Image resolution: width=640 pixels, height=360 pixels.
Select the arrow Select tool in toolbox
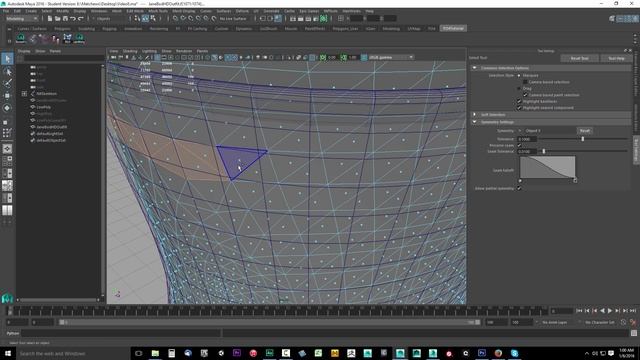[7, 59]
